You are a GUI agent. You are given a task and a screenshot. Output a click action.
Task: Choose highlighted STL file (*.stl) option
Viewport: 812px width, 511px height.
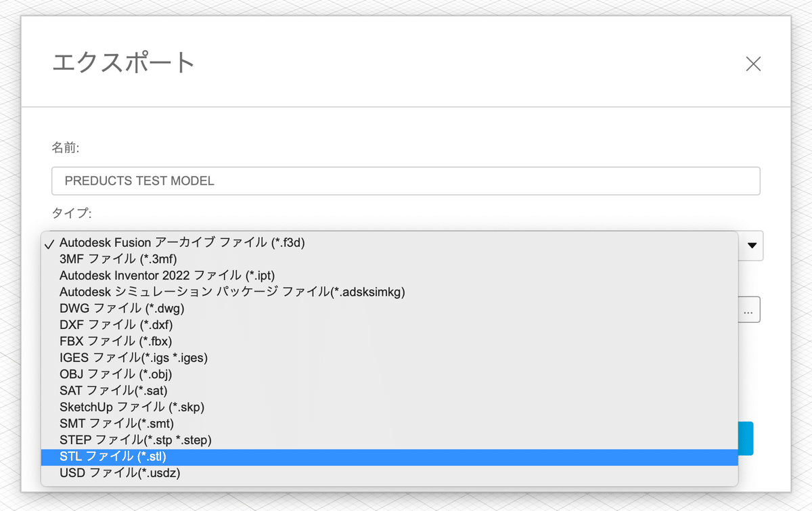(390, 457)
